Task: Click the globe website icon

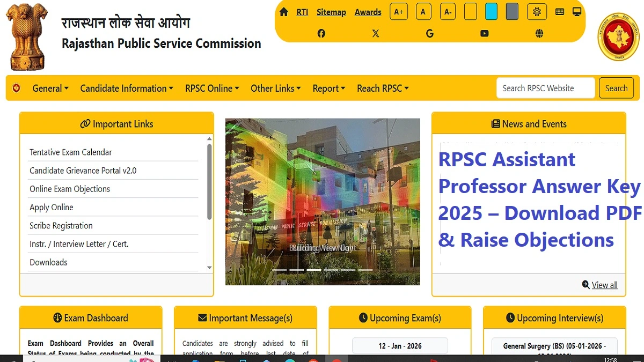Action: tap(539, 33)
